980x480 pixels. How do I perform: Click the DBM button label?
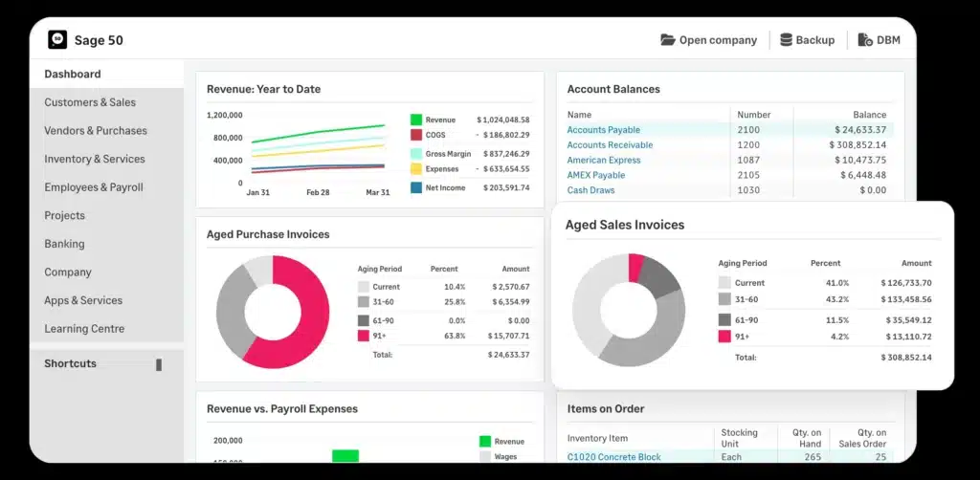click(x=888, y=40)
